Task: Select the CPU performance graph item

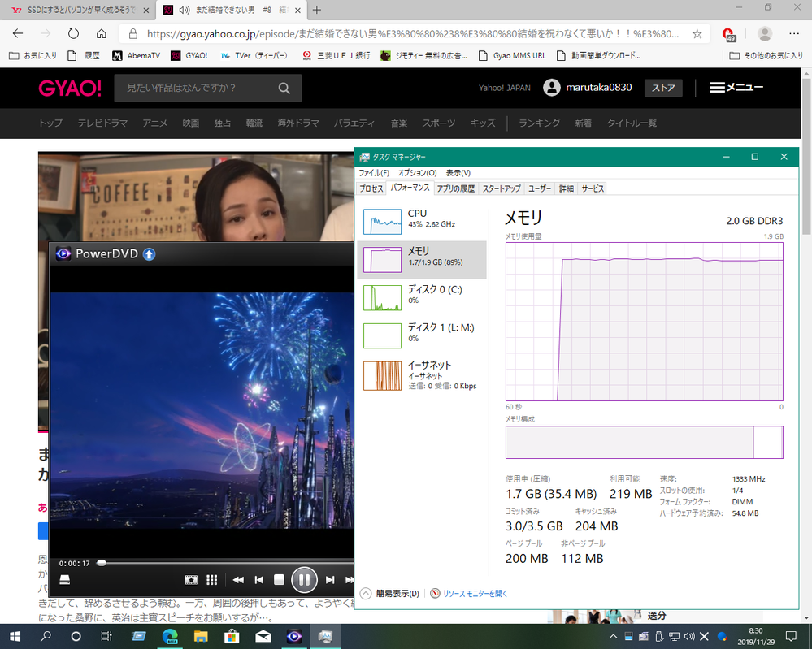Action: click(x=422, y=222)
